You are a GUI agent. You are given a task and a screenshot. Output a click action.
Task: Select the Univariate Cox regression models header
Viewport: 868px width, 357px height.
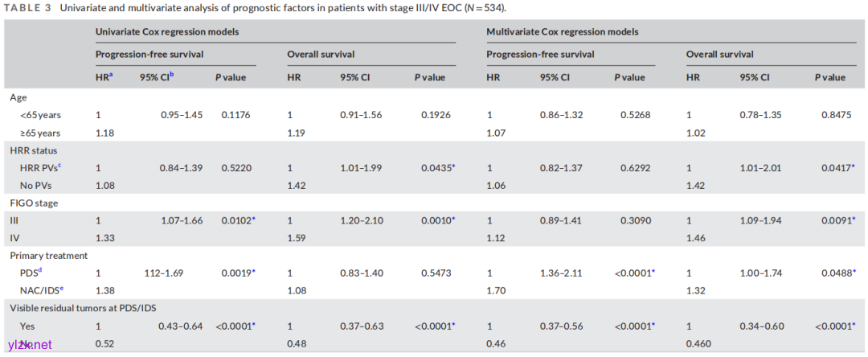pos(167,32)
